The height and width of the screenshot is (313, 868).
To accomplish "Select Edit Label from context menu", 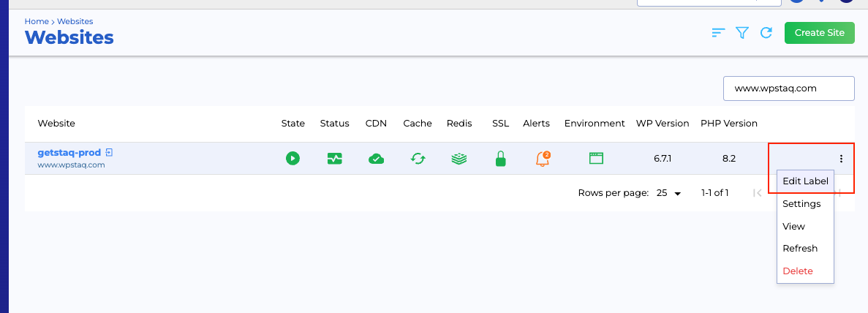I will [x=805, y=181].
